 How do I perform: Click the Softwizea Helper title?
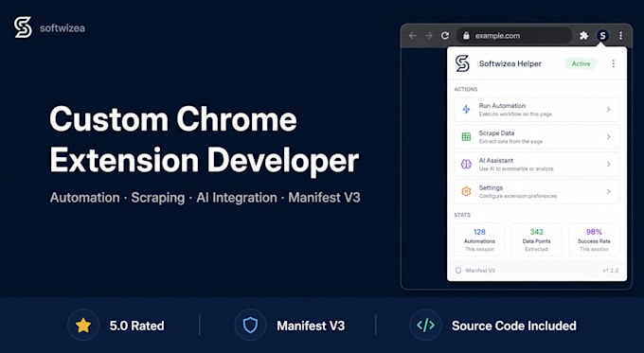point(510,63)
